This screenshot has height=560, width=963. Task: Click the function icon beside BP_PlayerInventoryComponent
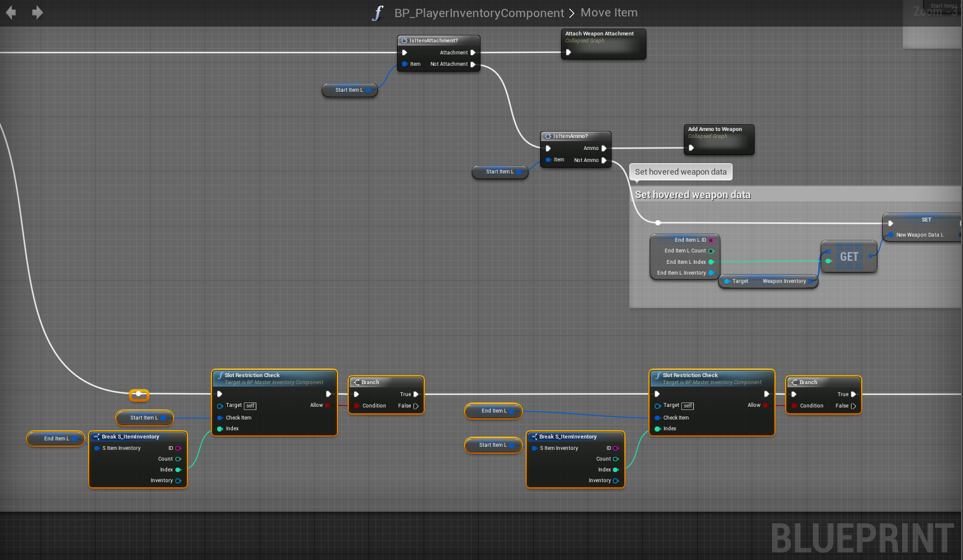[378, 13]
